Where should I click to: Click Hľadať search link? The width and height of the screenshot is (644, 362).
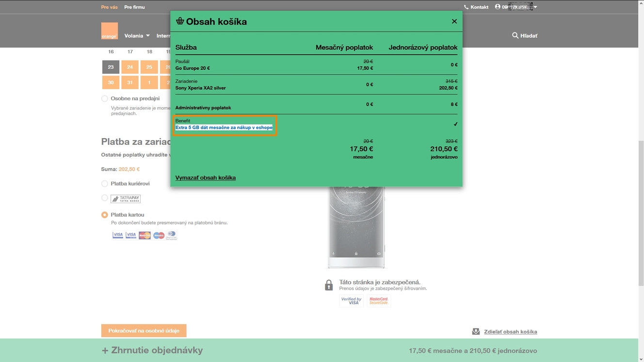(x=529, y=36)
